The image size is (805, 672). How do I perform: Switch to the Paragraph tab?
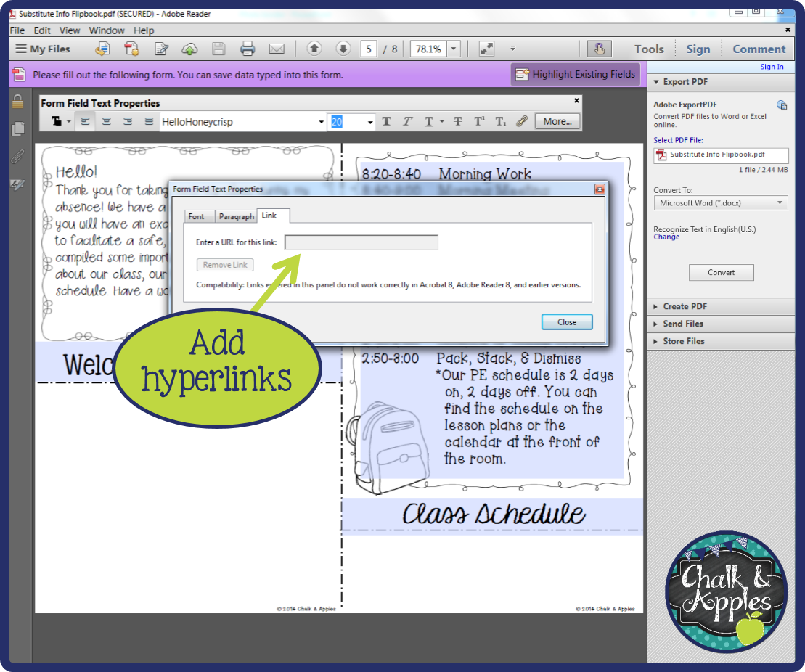click(x=236, y=216)
